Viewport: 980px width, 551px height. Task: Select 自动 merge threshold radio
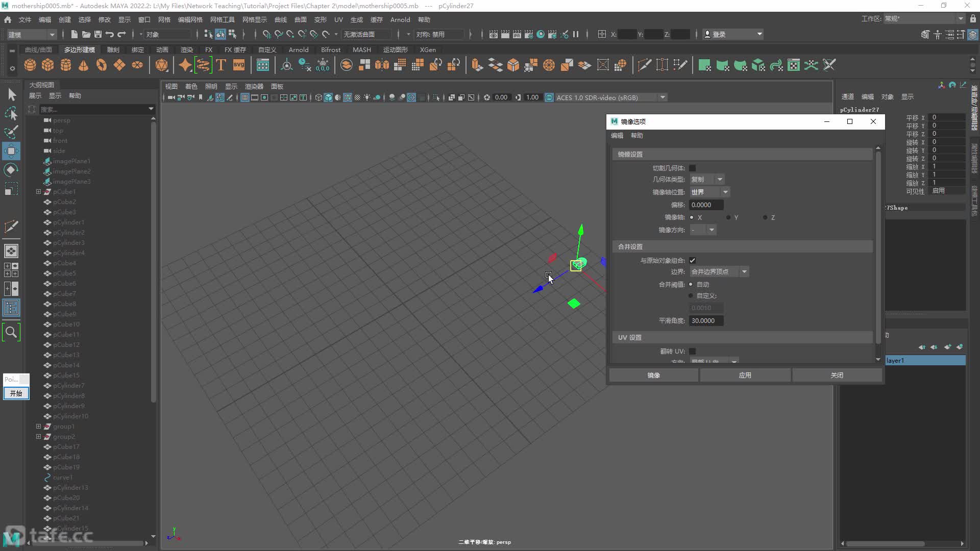691,284
